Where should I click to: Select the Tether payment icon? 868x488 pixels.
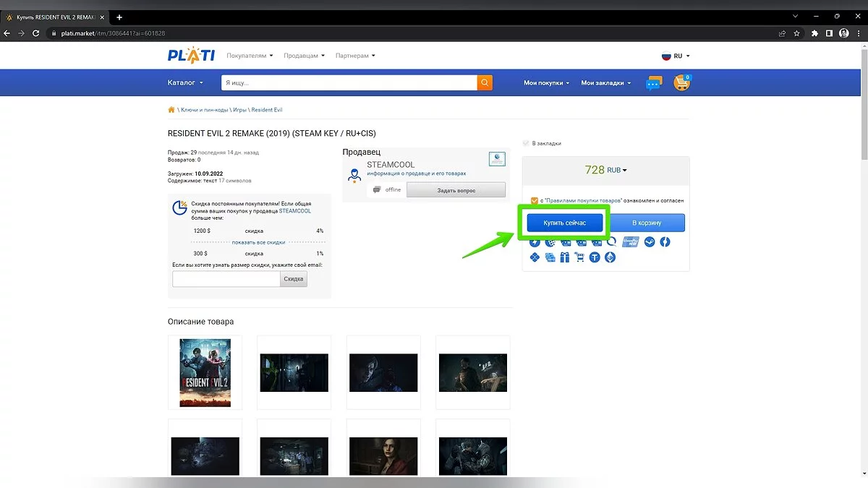tap(595, 257)
